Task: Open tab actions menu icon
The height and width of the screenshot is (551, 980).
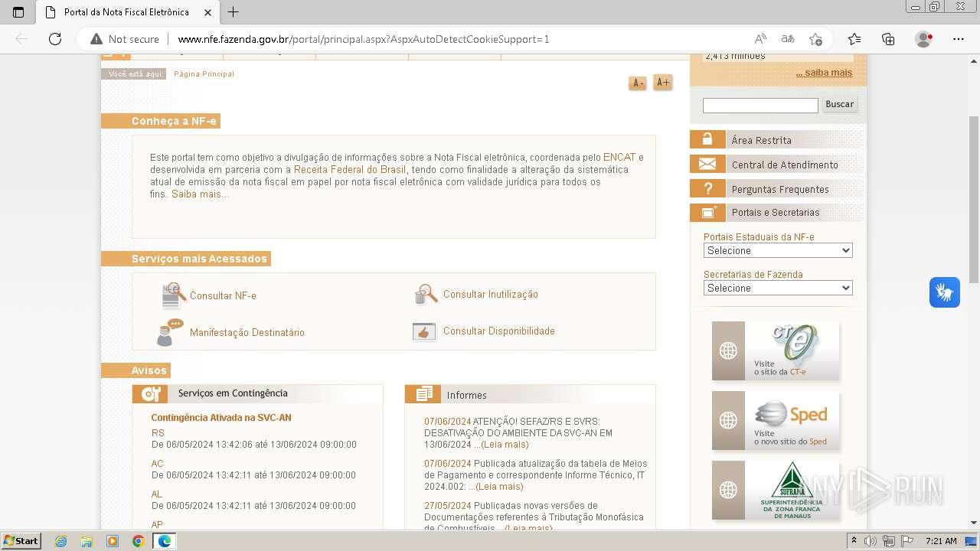Action: point(18,12)
